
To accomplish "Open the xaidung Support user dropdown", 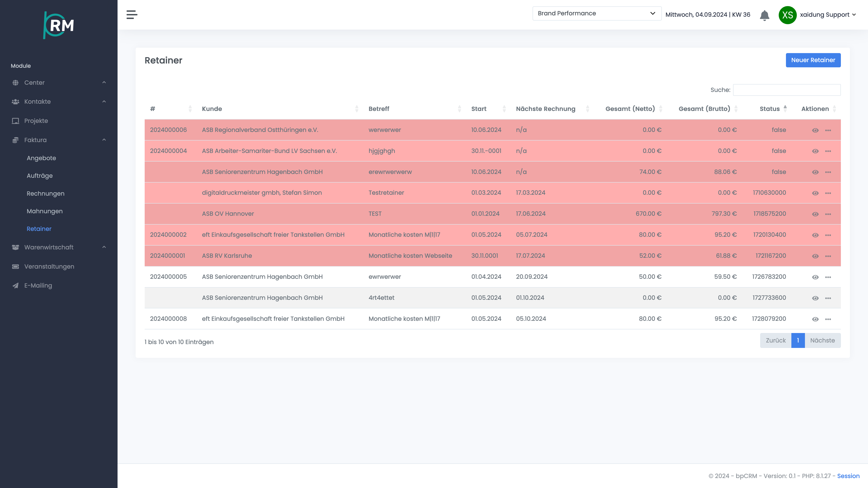I will 828,15.
